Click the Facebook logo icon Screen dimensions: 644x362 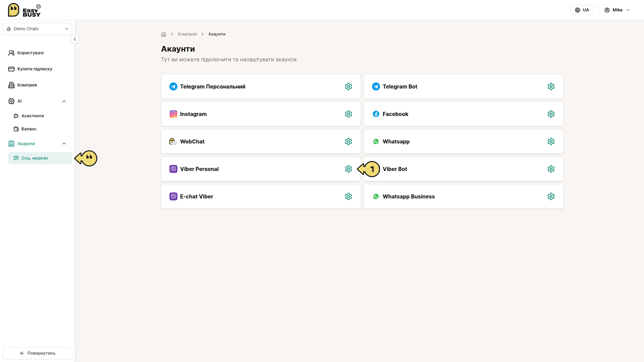coord(376,114)
